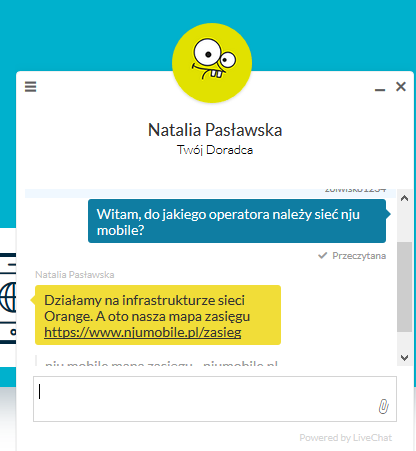Viewport: 416px width, 451px height.
Task: Open the njumobile.pl/zasieg link
Action: click(143, 332)
